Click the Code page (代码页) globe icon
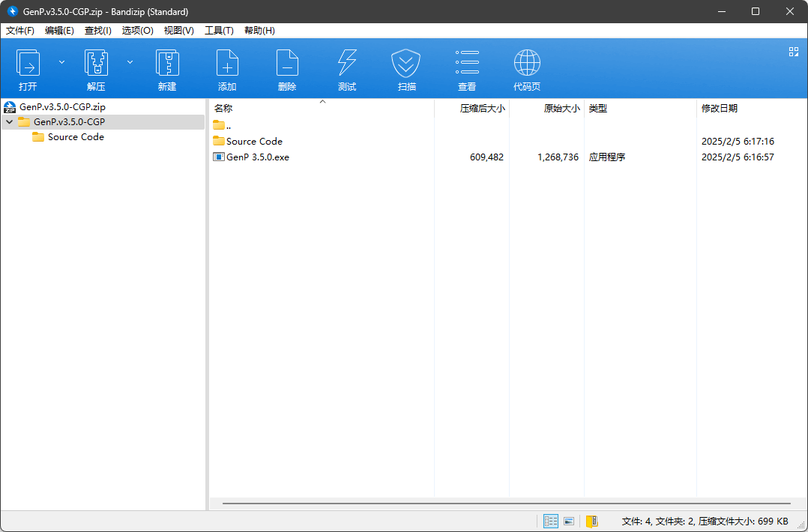This screenshot has height=532, width=808. 527,63
